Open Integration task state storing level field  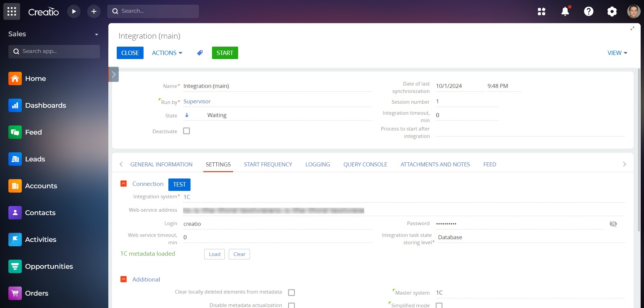coord(531,237)
